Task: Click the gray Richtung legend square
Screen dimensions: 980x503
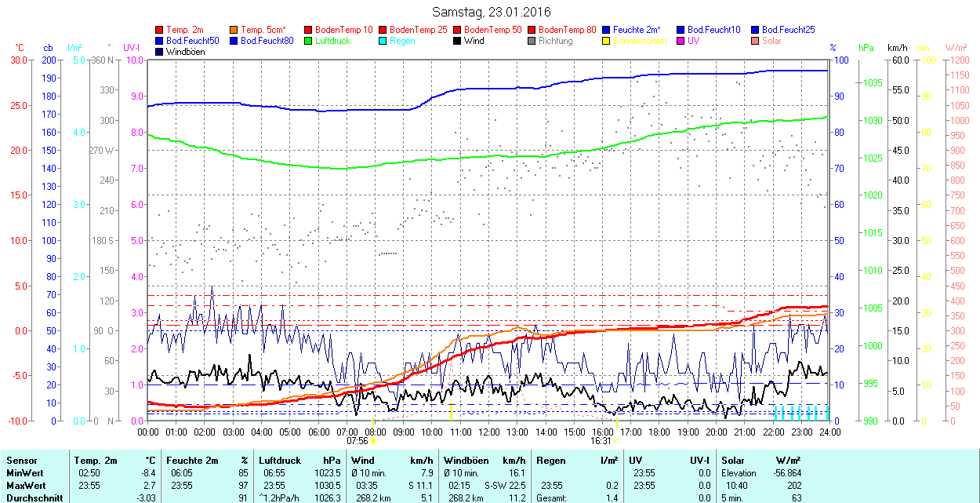Action: 532,41
